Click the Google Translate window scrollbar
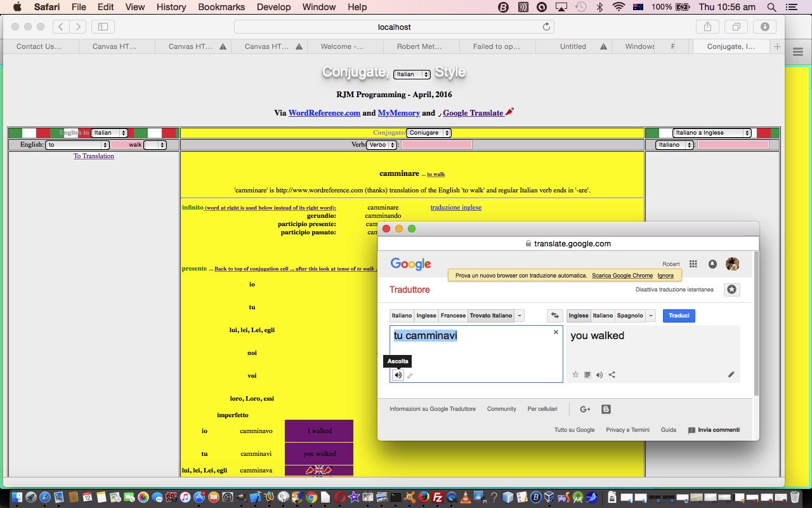Screen dimensions: 812x508 click(756, 323)
